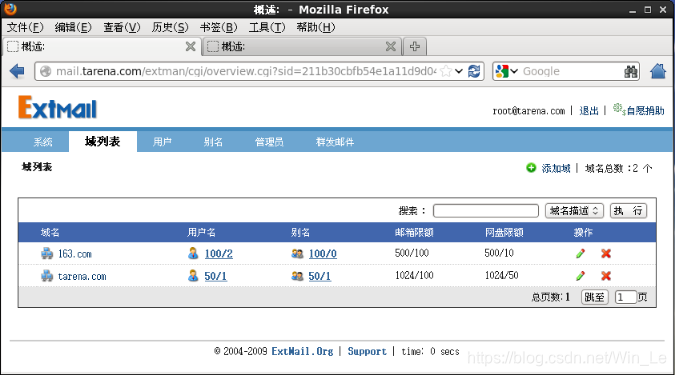Click the donation icon next to 自愿捐助

click(619, 109)
